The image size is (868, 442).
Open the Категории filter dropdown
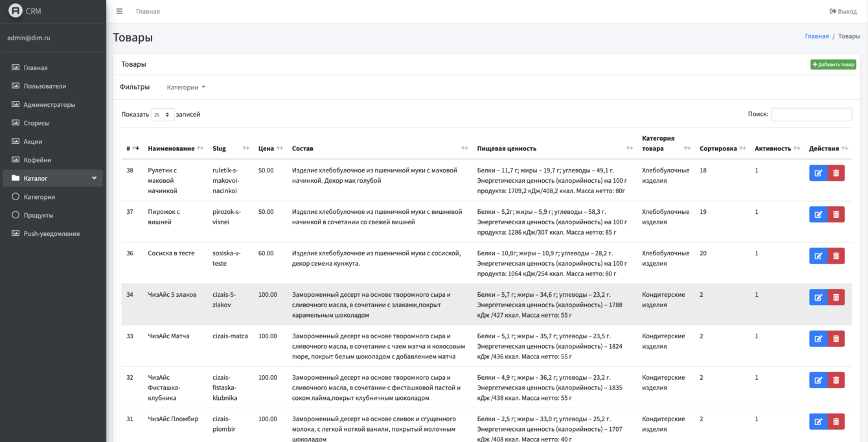[186, 87]
